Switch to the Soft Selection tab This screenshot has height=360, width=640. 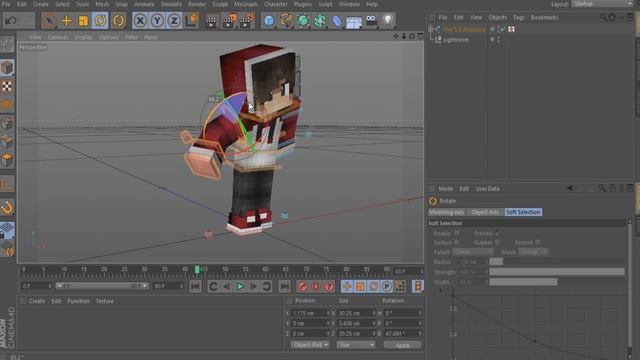point(523,212)
